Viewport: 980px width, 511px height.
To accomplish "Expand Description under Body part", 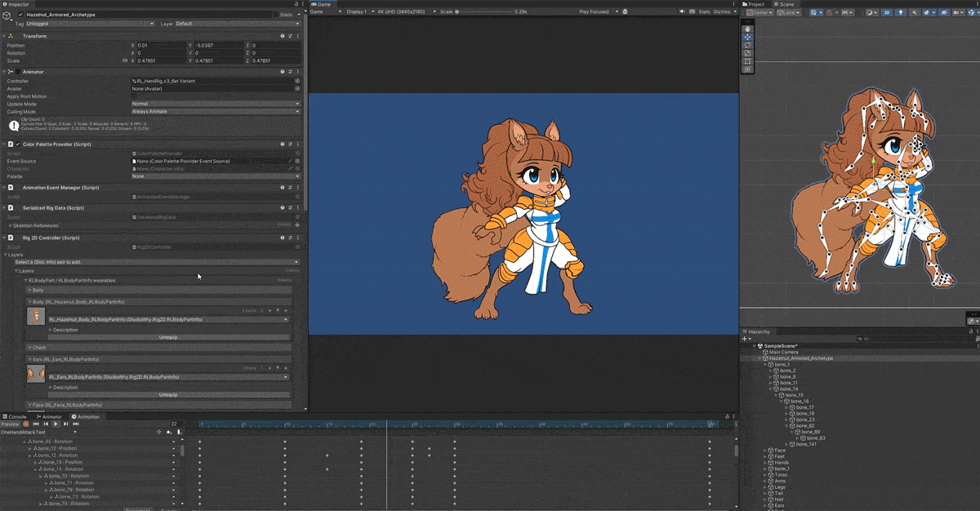I will [51, 330].
